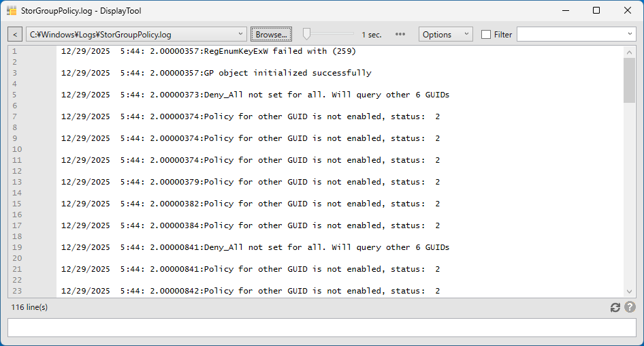Expand the filter text dropdown arrow

pos(630,34)
